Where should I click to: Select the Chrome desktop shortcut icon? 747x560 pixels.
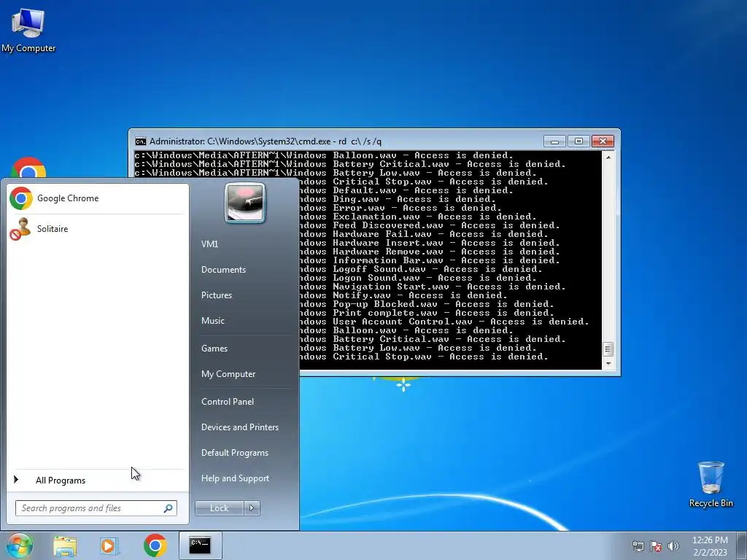[x=28, y=167]
